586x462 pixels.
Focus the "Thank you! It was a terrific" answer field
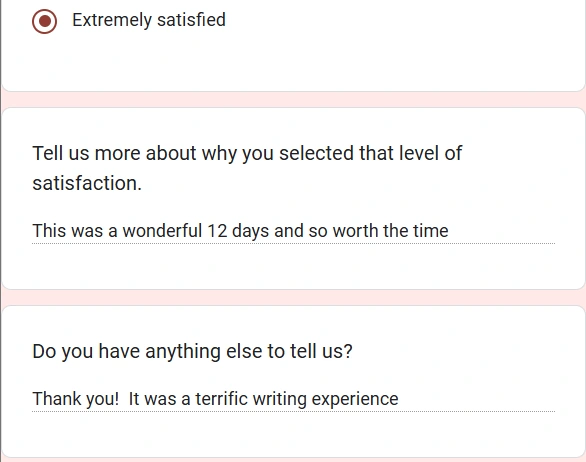coord(293,399)
